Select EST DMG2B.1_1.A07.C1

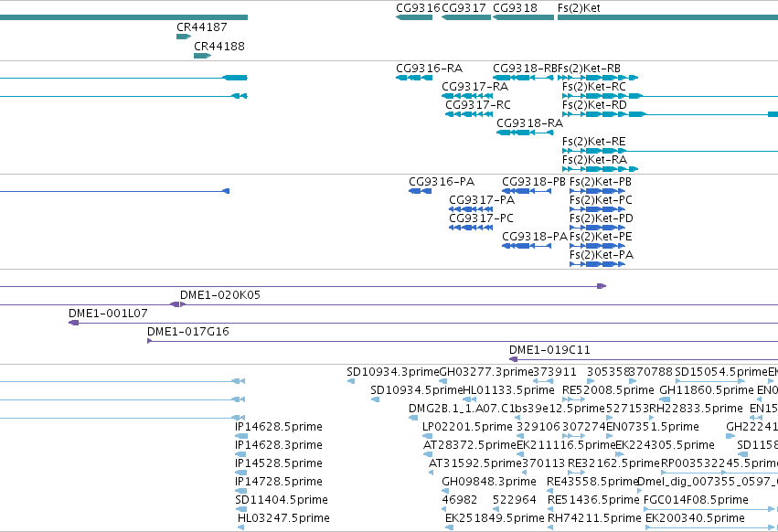pos(413,418)
